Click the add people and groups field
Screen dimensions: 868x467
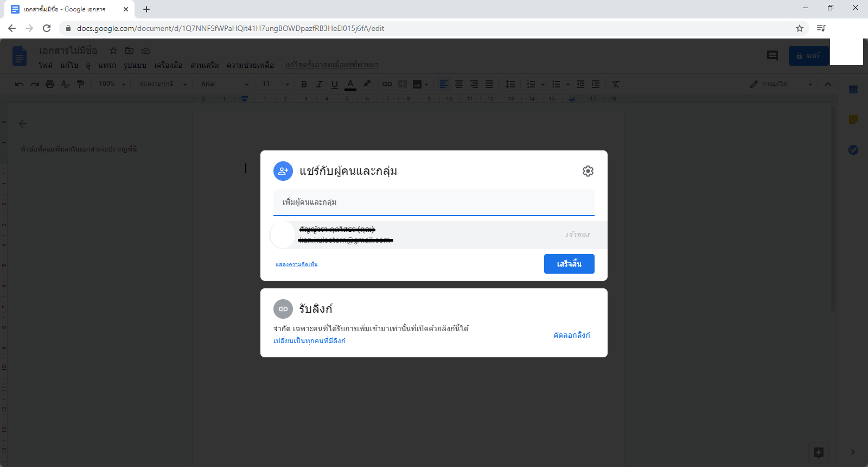coord(434,203)
